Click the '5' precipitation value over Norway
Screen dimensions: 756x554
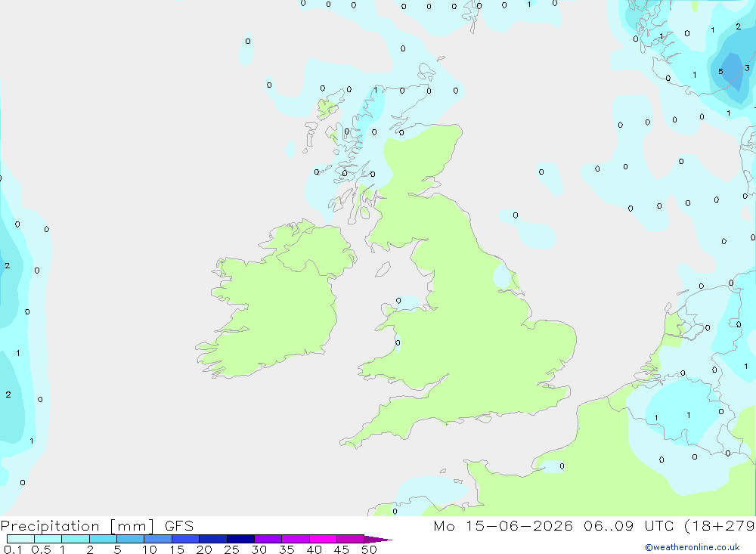720,71
